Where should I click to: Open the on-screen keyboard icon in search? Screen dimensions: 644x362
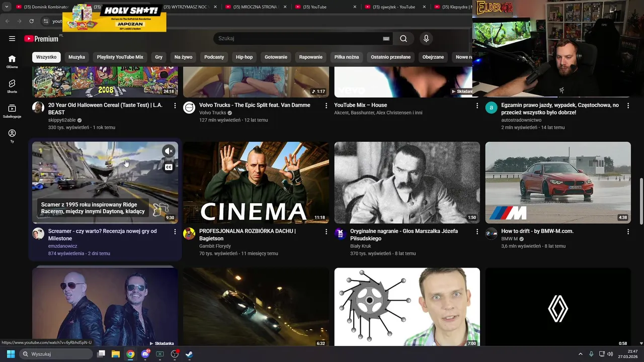click(x=386, y=39)
